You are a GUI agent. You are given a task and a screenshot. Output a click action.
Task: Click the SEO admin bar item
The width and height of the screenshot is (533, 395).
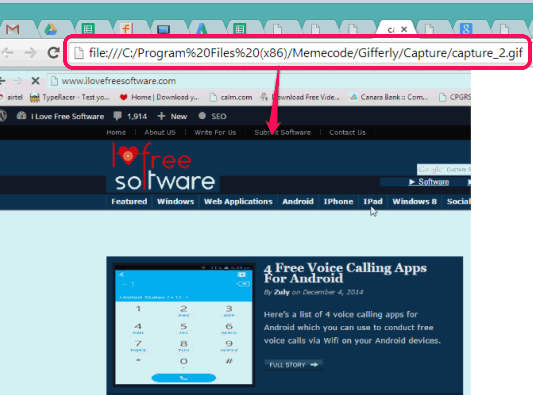212,116
